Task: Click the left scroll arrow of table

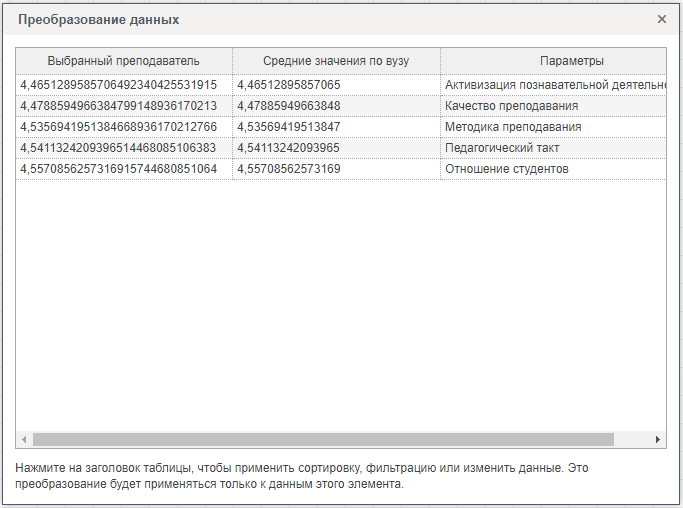Action: (24, 439)
